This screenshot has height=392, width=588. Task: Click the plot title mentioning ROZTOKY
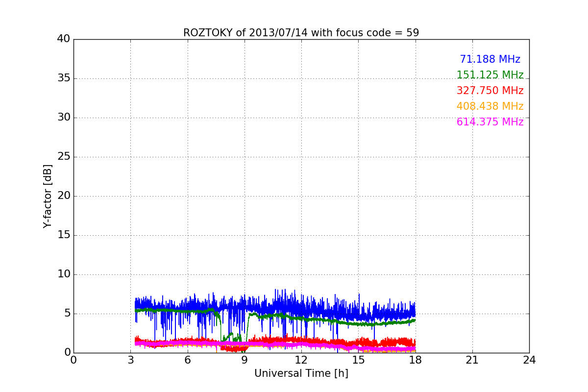click(301, 33)
